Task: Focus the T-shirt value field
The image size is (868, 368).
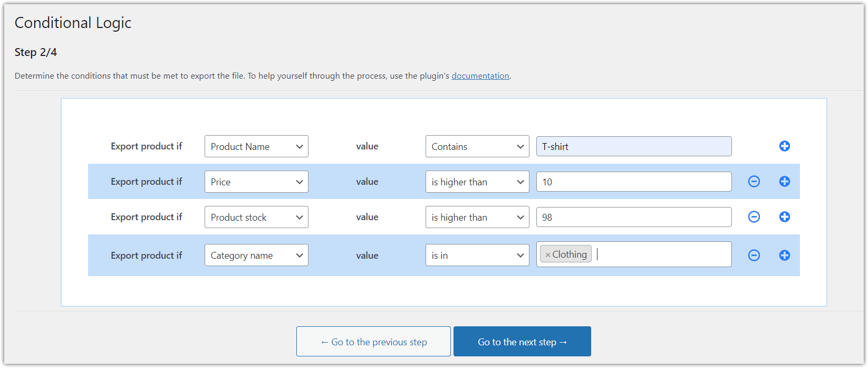Action: tap(634, 146)
